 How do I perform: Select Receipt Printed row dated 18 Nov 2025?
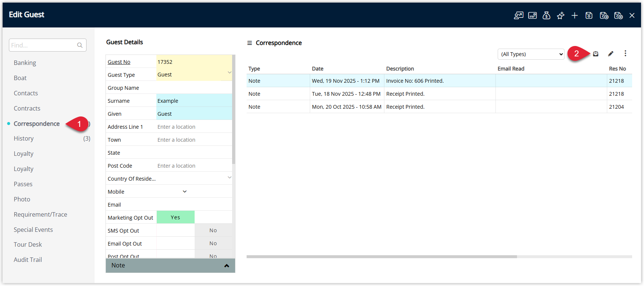tap(439, 93)
